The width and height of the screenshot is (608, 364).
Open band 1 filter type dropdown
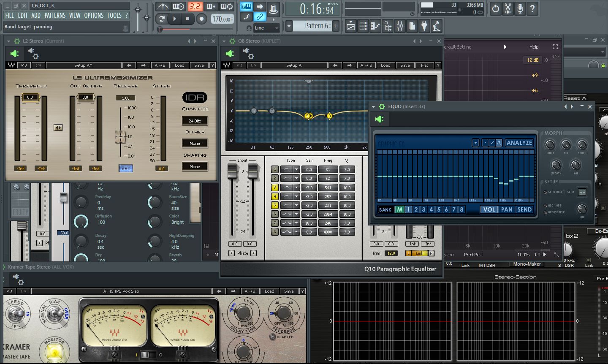pyautogui.click(x=296, y=170)
